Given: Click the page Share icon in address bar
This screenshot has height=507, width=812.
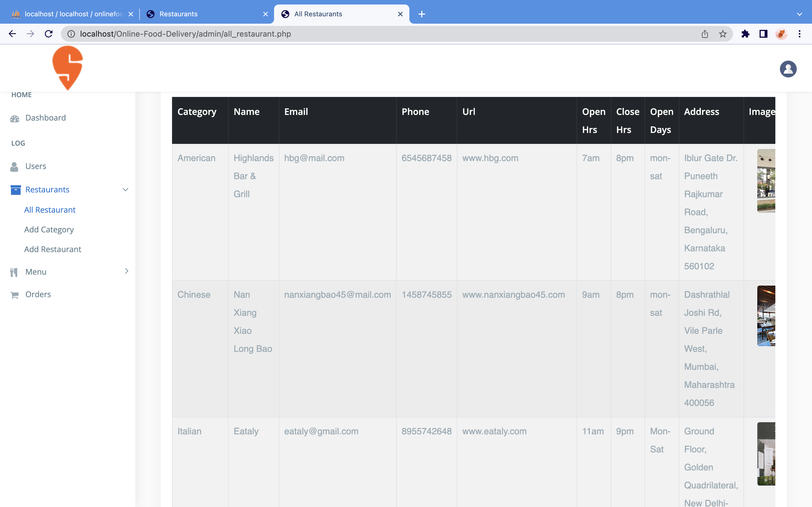Looking at the screenshot, I should coord(704,34).
